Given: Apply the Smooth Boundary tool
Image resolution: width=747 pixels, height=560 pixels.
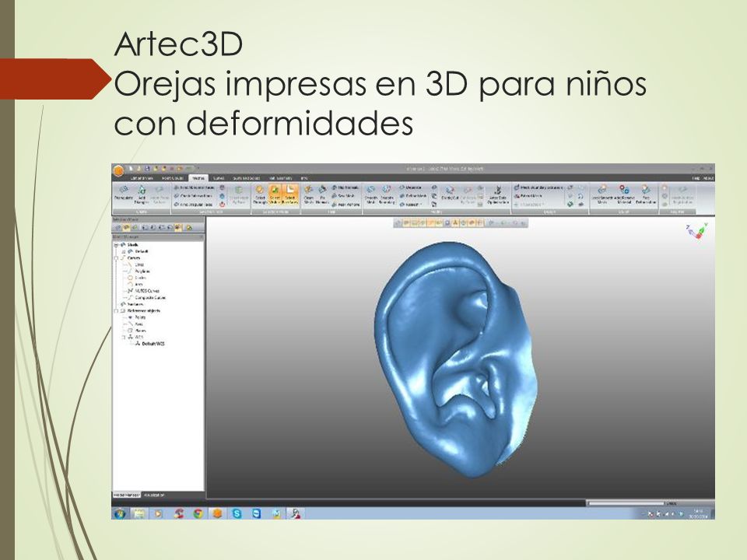Looking at the screenshot, I should pyautogui.click(x=387, y=194).
